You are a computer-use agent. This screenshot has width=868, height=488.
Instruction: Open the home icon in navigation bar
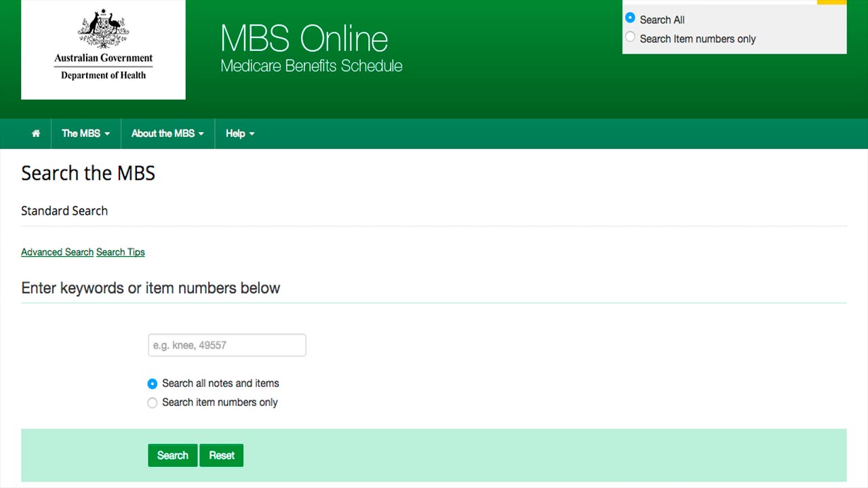(36, 134)
